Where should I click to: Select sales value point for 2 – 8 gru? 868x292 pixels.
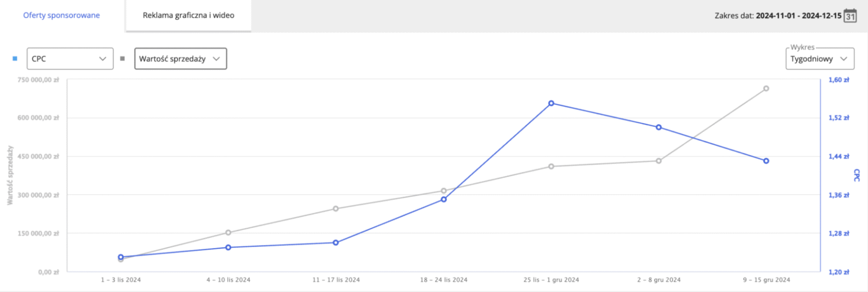coord(659,160)
